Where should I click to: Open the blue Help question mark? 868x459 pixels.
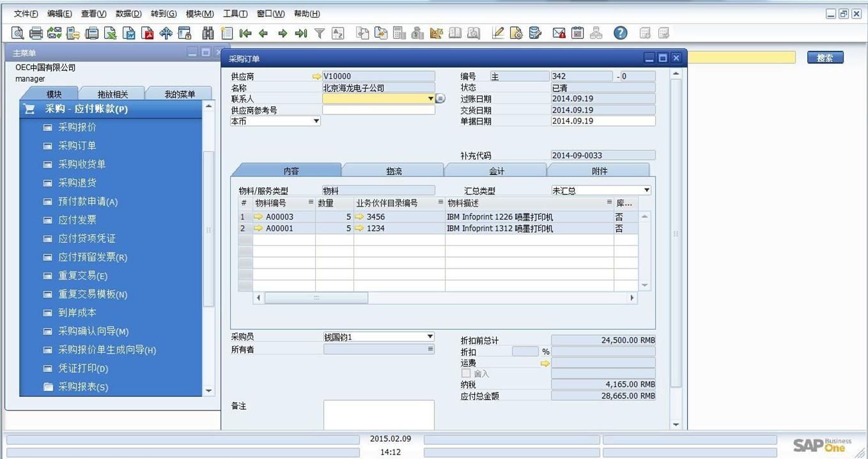[620, 33]
